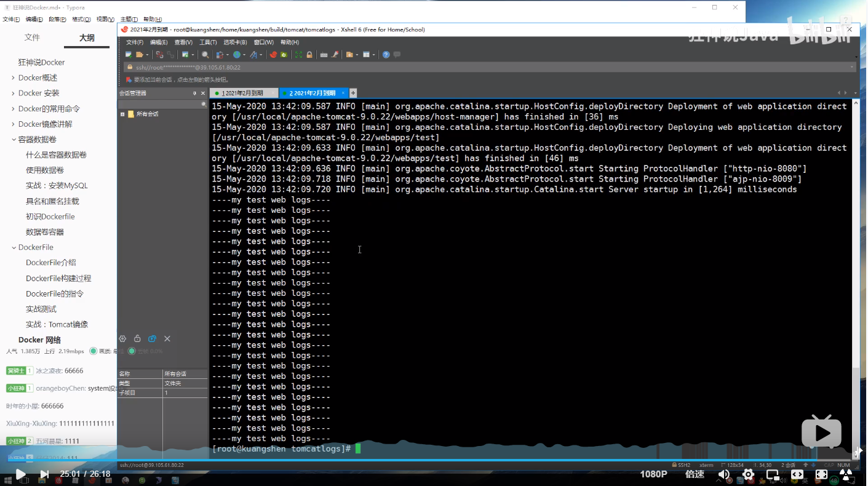This screenshot has width=868, height=486.
Task: Expand the Docker镜像讲解 outline section
Action: click(x=14, y=124)
